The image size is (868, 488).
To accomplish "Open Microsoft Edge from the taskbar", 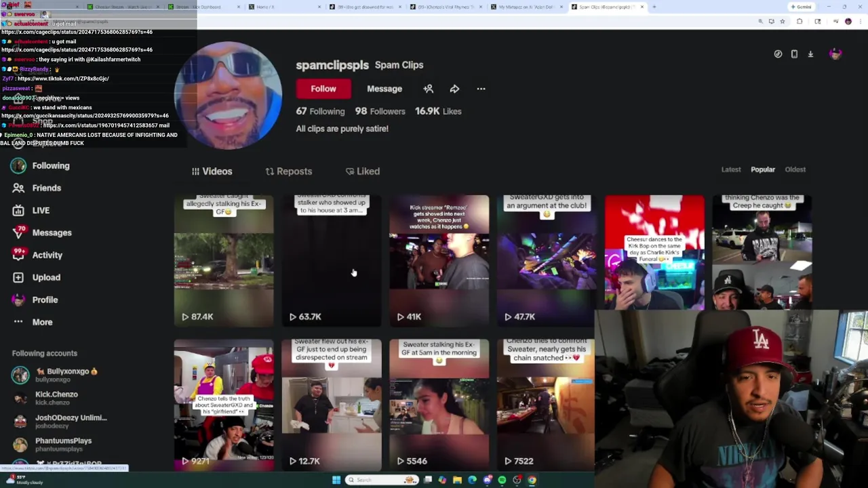I will [x=472, y=480].
